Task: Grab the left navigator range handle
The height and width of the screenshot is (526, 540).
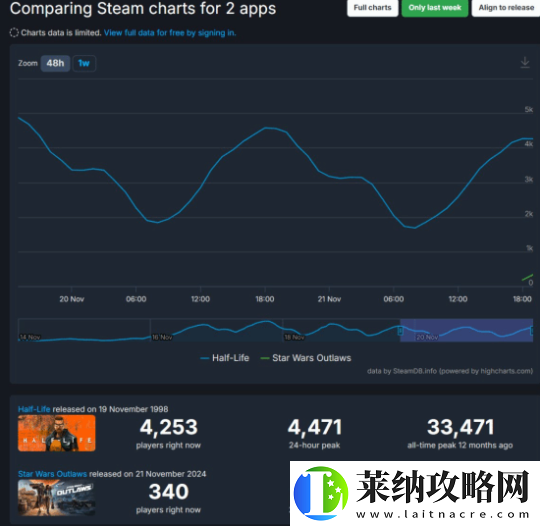Action: [400, 331]
